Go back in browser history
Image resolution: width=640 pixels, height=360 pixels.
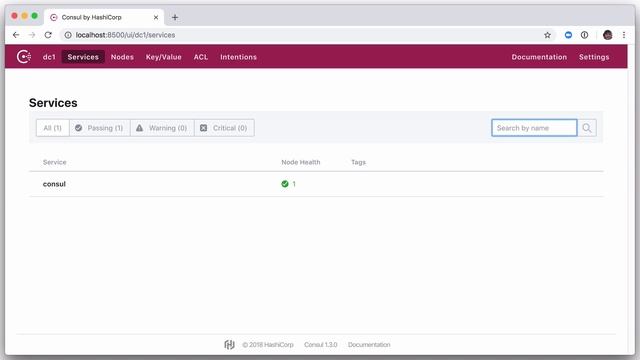click(x=16, y=35)
